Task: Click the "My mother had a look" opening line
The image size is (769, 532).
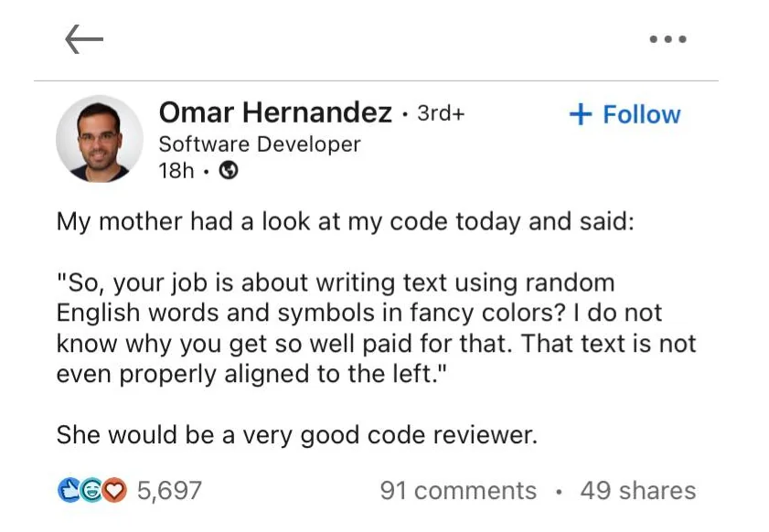Action: coord(346,221)
